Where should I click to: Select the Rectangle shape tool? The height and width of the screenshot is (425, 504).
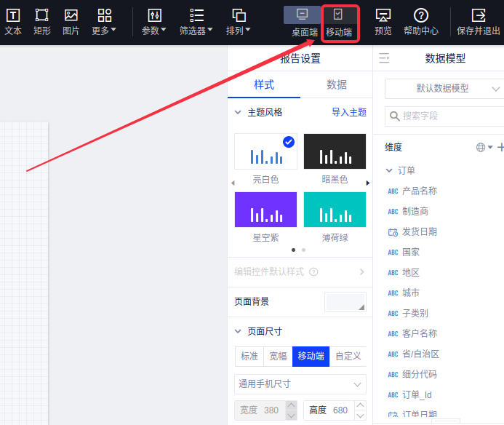[x=42, y=15]
